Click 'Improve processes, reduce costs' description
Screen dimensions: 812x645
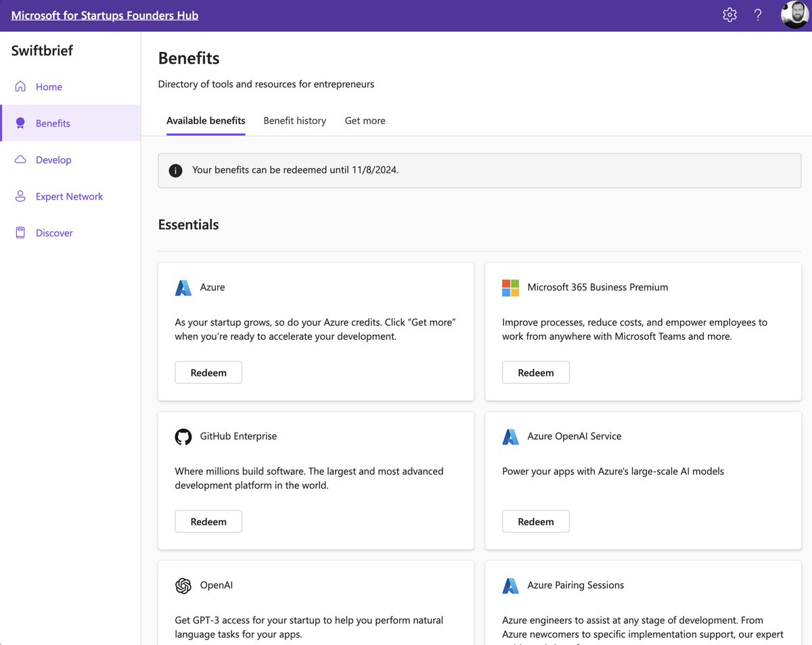pyautogui.click(x=635, y=330)
